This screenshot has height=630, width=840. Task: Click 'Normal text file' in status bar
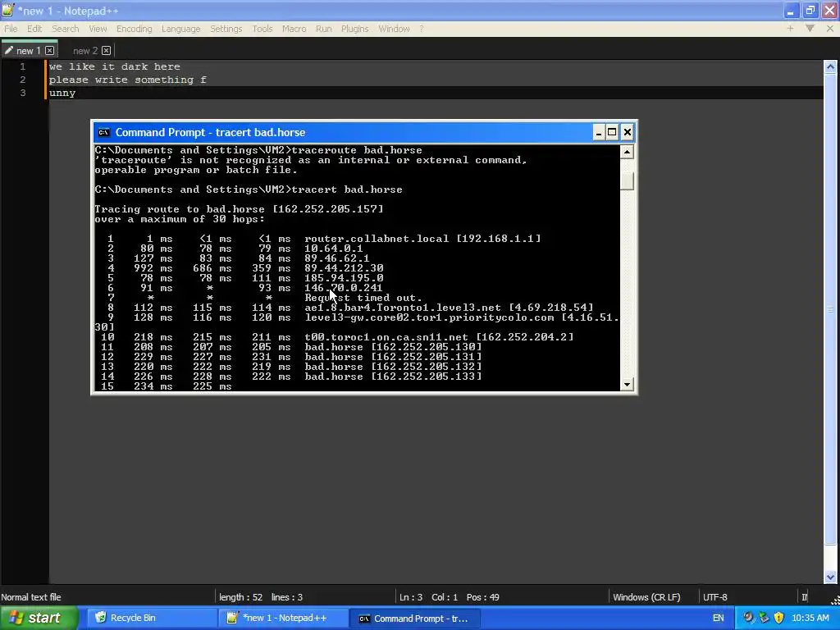pyautogui.click(x=31, y=597)
